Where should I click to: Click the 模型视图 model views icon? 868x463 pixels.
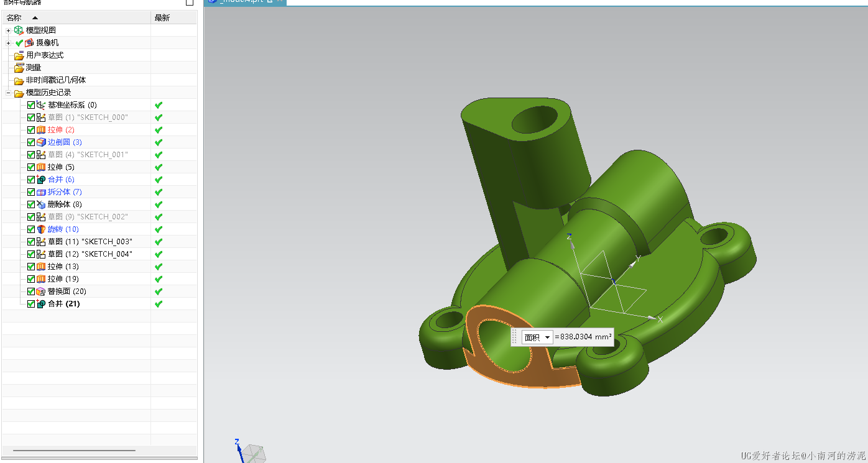(x=19, y=30)
